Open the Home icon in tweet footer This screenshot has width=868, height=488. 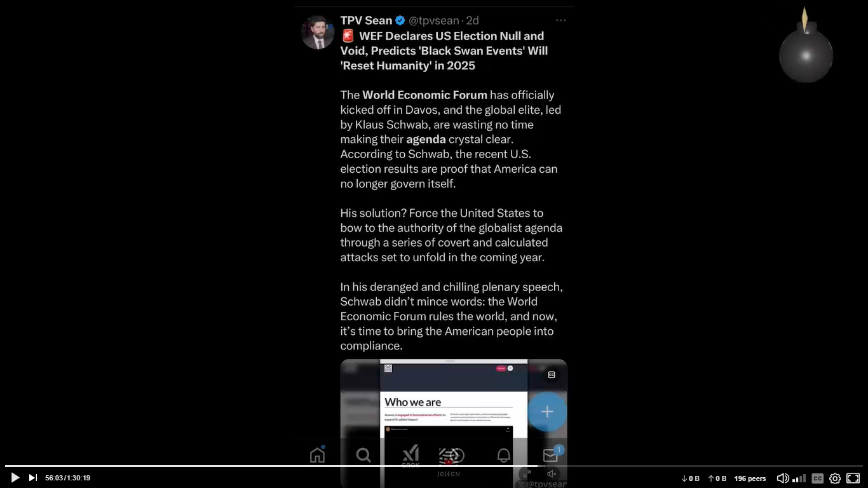pyautogui.click(x=317, y=455)
